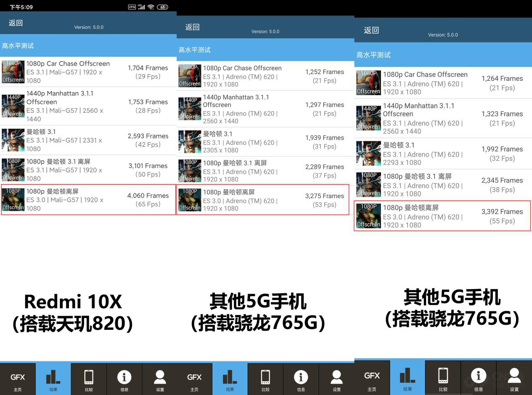Click "1080p Car Chase Offscreen" title with Mali-G57
This screenshot has width=532, height=395.
(x=68, y=64)
